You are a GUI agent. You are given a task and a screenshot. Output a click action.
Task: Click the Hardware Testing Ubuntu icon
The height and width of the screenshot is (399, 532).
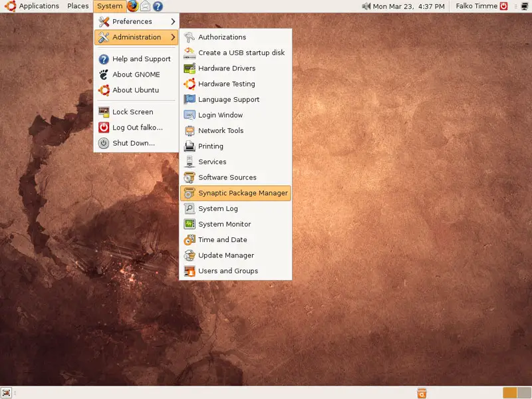click(x=190, y=84)
